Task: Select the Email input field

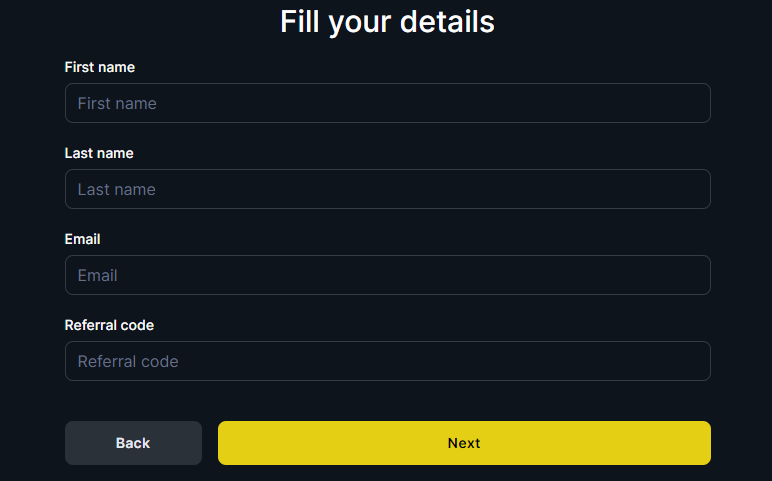Action: [387, 275]
